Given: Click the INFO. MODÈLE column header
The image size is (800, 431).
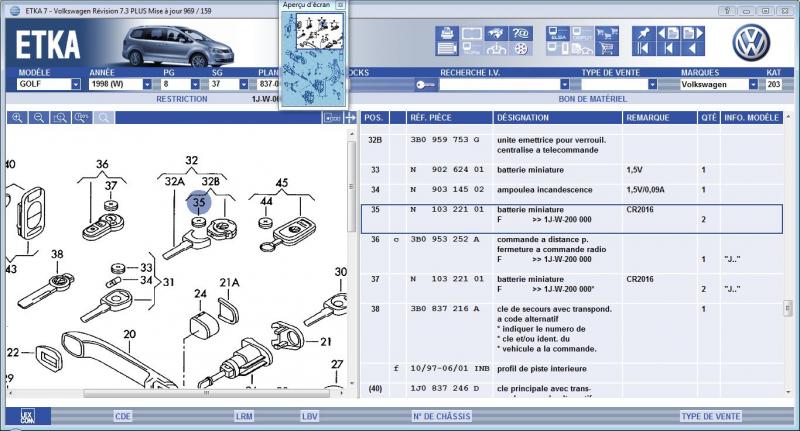Looking at the screenshot, I should coord(752,118).
